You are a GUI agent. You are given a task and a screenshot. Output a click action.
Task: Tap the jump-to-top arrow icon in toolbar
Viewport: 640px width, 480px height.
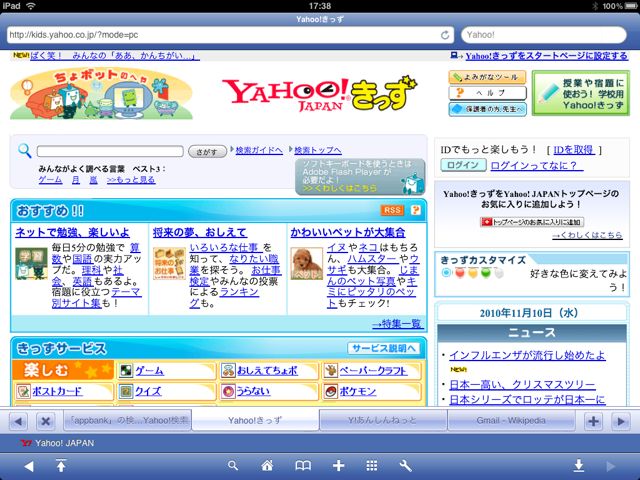[61, 465]
